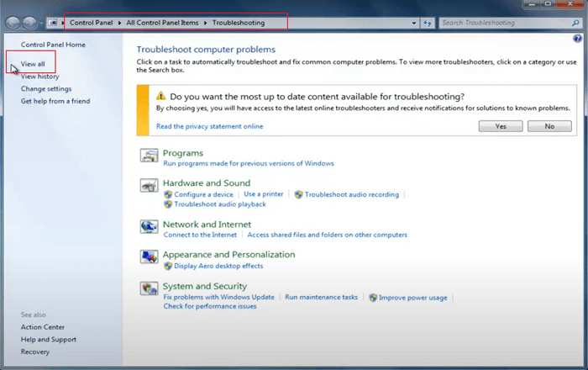Open View history in sidebar

click(39, 77)
